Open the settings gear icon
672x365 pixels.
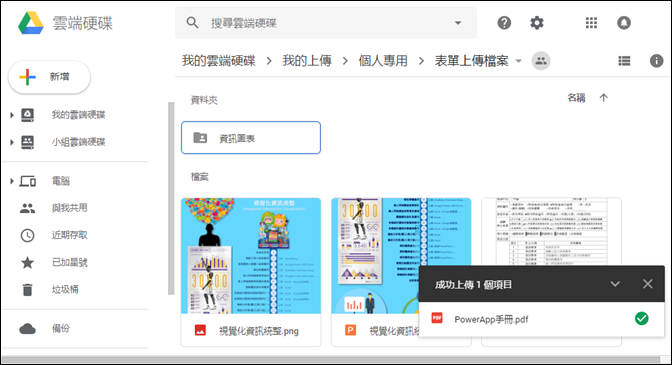(x=537, y=22)
